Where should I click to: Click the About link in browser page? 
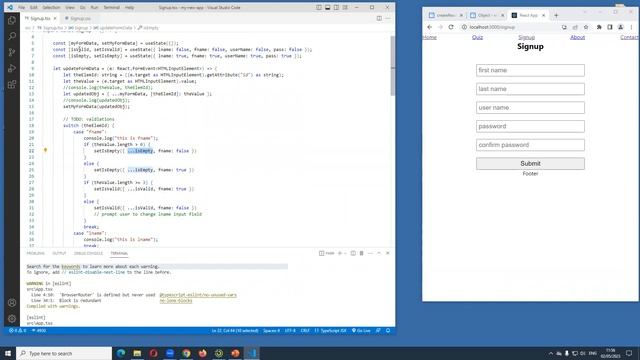tap(578, 37)
